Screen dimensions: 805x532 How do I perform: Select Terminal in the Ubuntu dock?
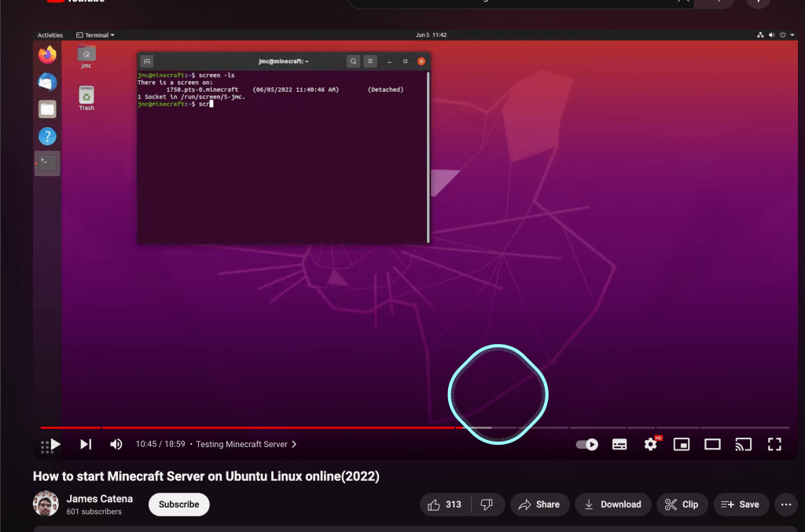[47, 163]
